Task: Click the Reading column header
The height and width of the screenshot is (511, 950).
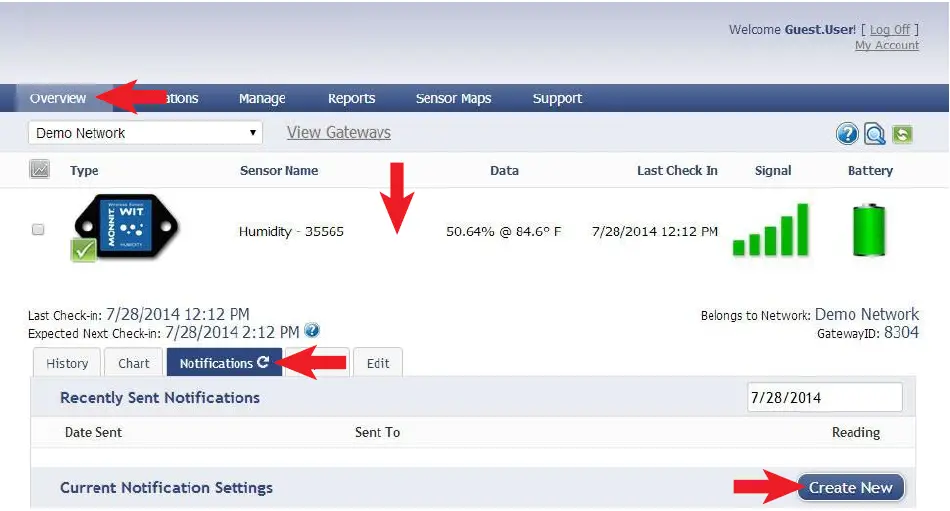Action: pyautogui.click(x=855, y=432)
